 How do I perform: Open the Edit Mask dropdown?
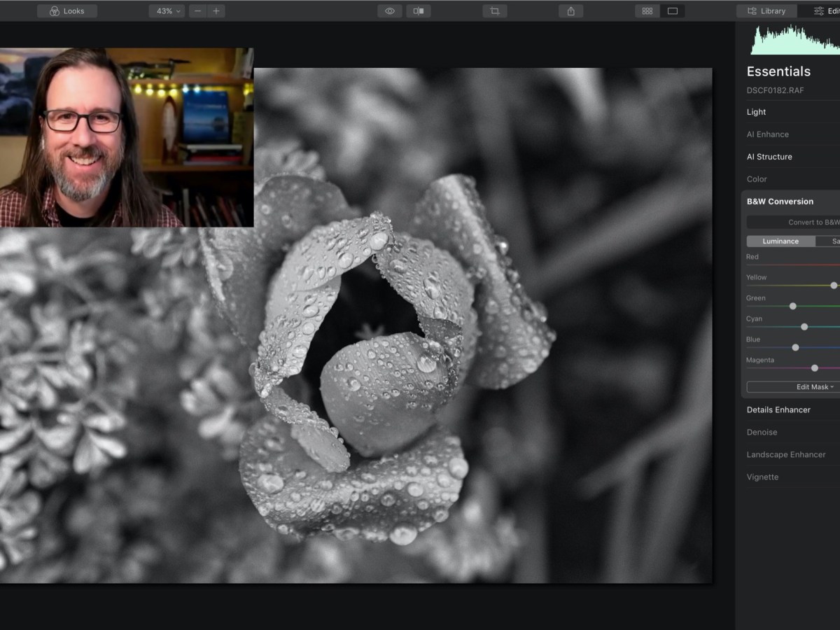pos(793,387)
